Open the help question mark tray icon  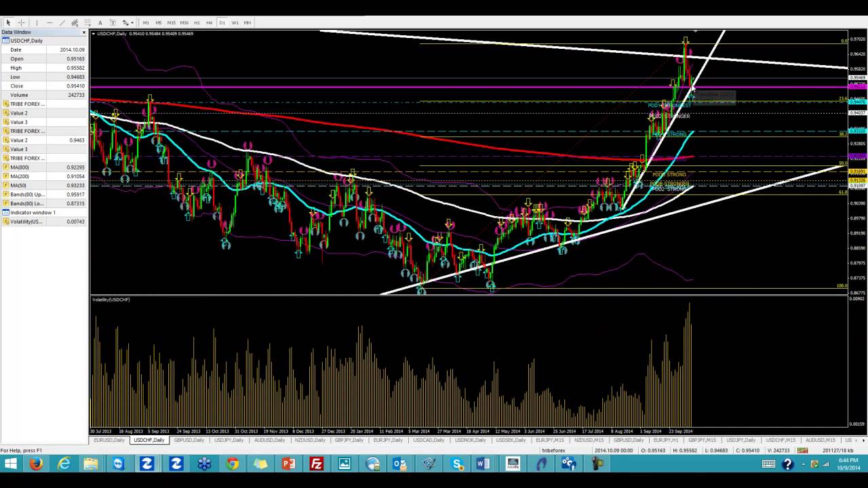pos(787,464)
